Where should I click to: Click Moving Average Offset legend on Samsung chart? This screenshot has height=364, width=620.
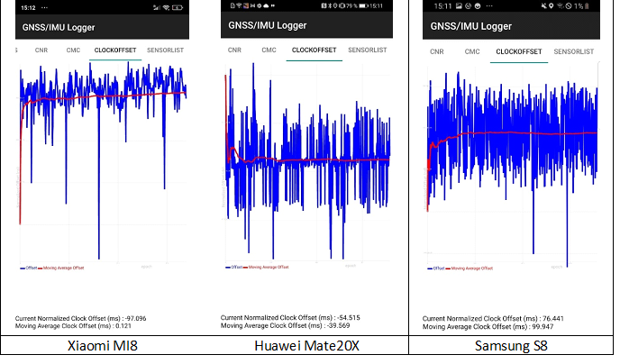470,268
